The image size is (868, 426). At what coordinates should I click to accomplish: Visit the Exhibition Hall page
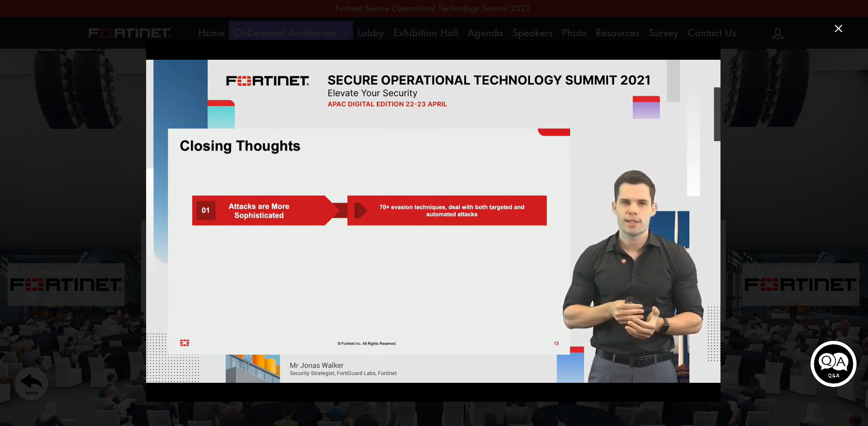425,33
